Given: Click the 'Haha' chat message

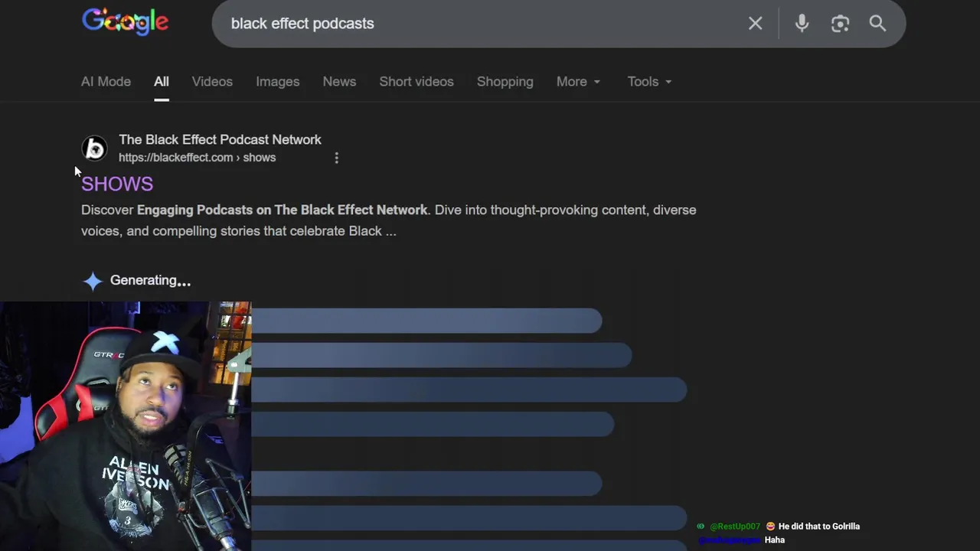Looking at the screenshot, I should [775, 540].
